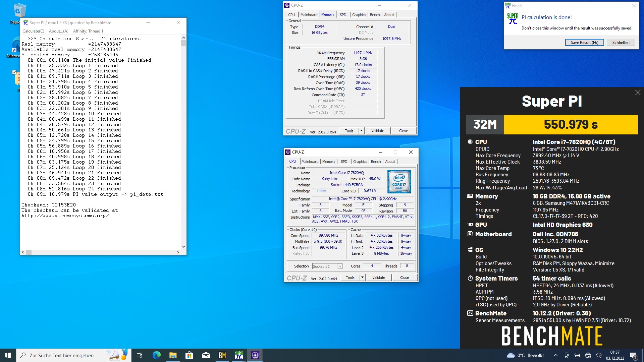Switch to Super PI taskbar icon
644x362 pixels.
coord(238,355)
